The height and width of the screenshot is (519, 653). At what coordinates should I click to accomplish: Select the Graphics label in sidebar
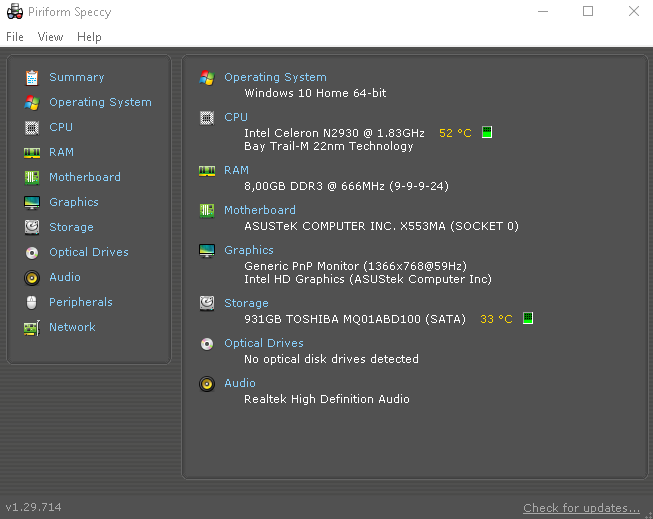74,202
